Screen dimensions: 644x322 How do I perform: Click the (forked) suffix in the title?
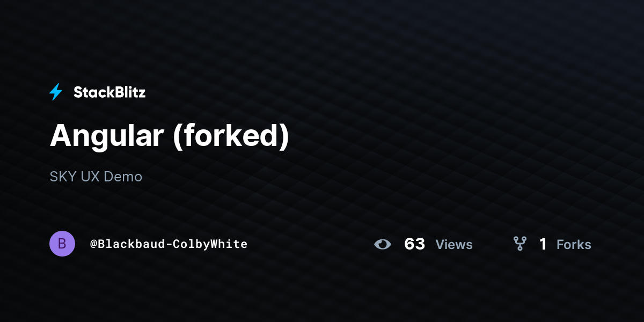tap(231, 136)
